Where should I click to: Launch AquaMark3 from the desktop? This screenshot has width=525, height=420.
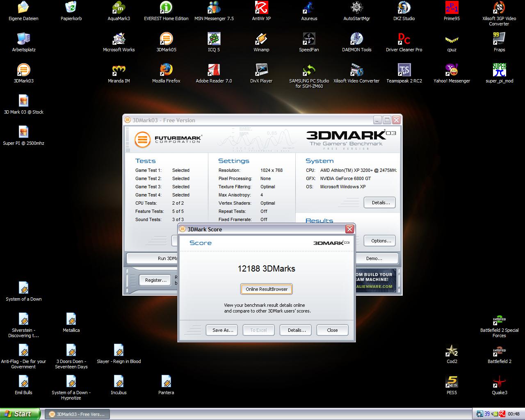point(119,11)
